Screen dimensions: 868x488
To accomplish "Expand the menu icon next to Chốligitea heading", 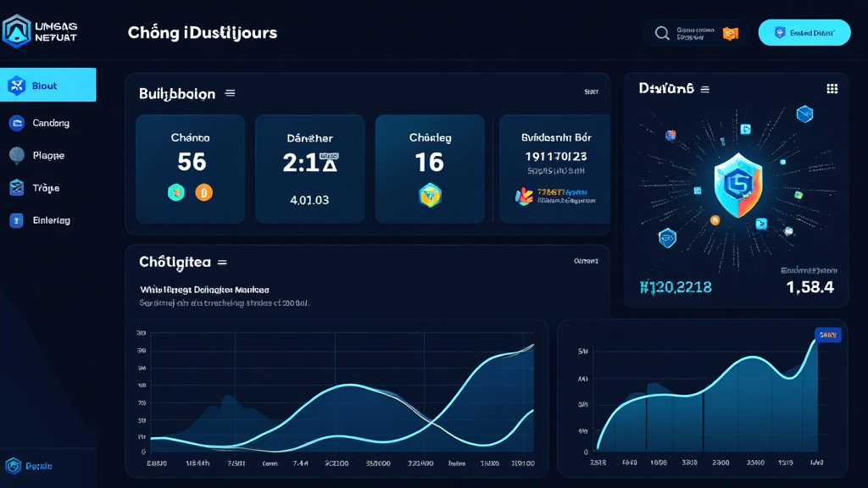I will pyautogui.click(x=222, y=263).
